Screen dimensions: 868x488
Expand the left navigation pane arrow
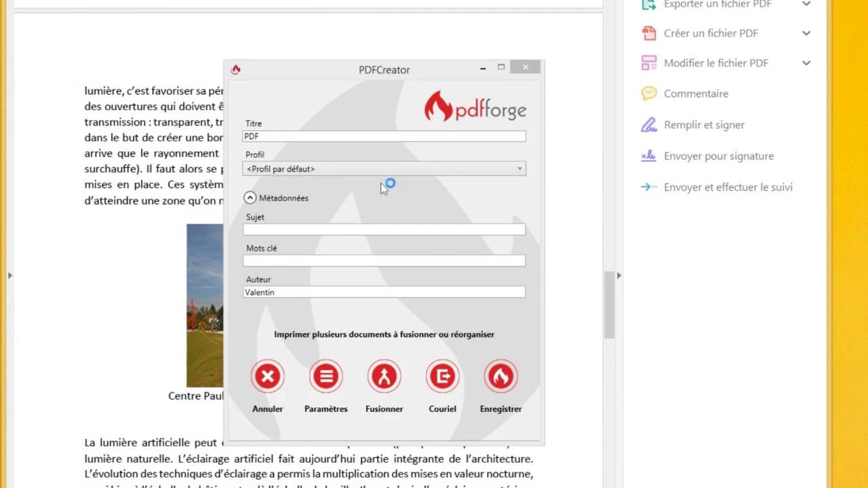pos(9,275)
